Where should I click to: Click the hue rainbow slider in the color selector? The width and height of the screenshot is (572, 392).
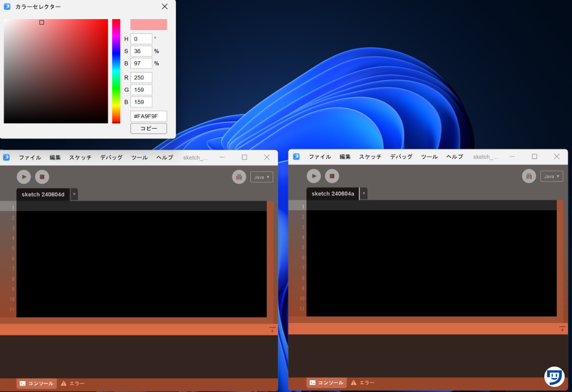tap(115, 72)
